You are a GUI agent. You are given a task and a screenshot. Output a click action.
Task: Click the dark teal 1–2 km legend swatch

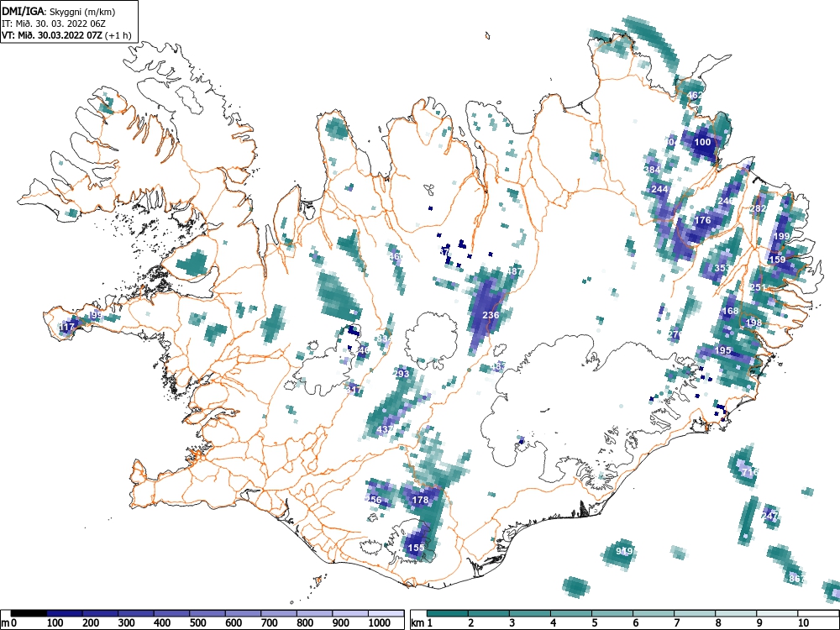click(x=448, y=613)
